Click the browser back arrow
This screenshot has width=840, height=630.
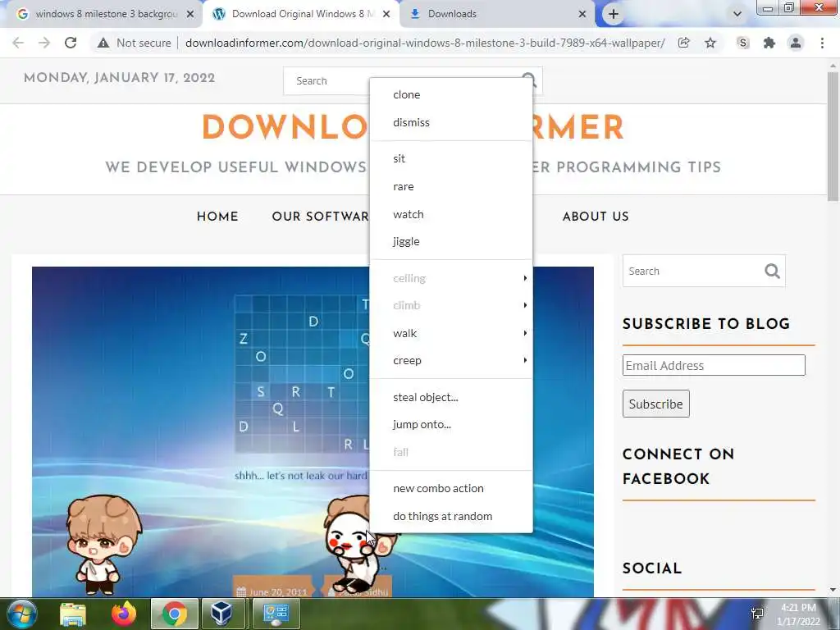(18, 43)
